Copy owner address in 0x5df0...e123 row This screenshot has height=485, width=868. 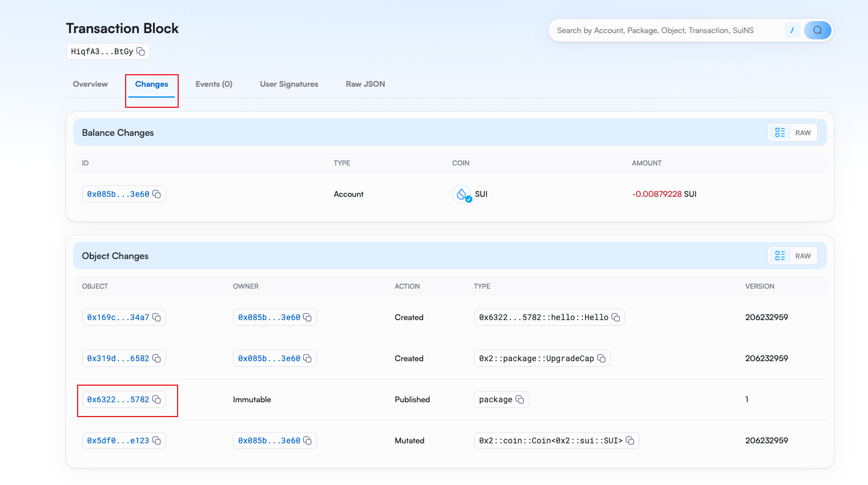coord(307,440)
